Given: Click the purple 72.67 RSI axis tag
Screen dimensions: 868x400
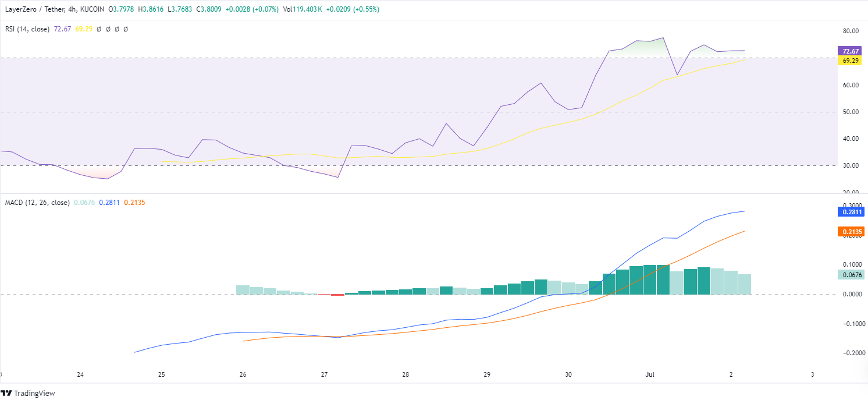Looking at the screenshot, I should coord(851,51).
